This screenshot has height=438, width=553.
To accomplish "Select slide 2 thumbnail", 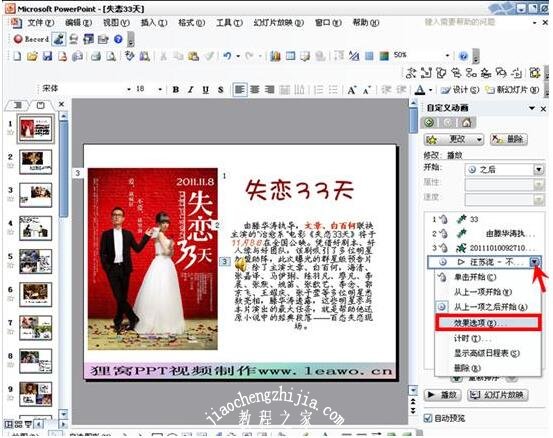I will tap(35, 162).
